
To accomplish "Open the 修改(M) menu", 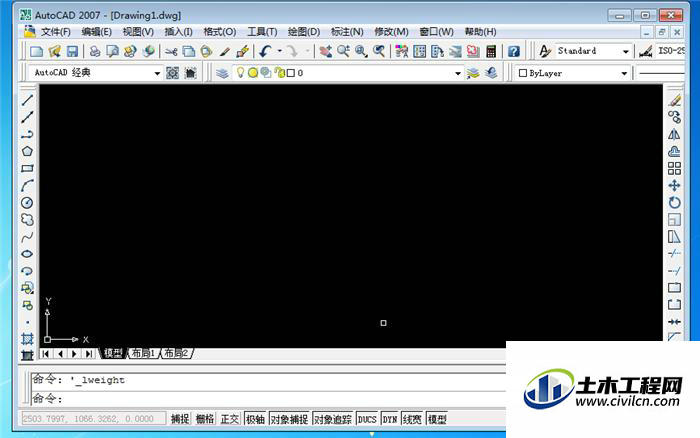I will coord(392,32).
